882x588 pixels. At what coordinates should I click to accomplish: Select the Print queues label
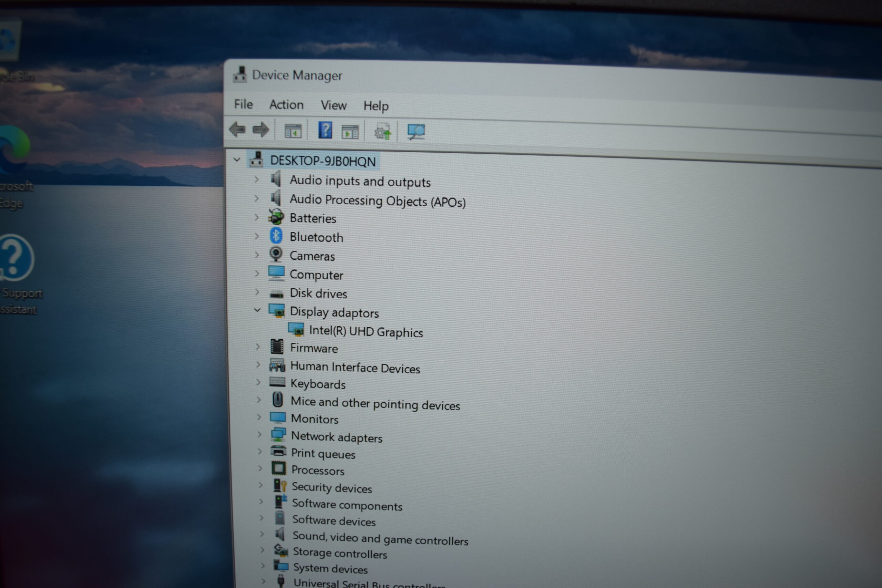pos(323,454)
